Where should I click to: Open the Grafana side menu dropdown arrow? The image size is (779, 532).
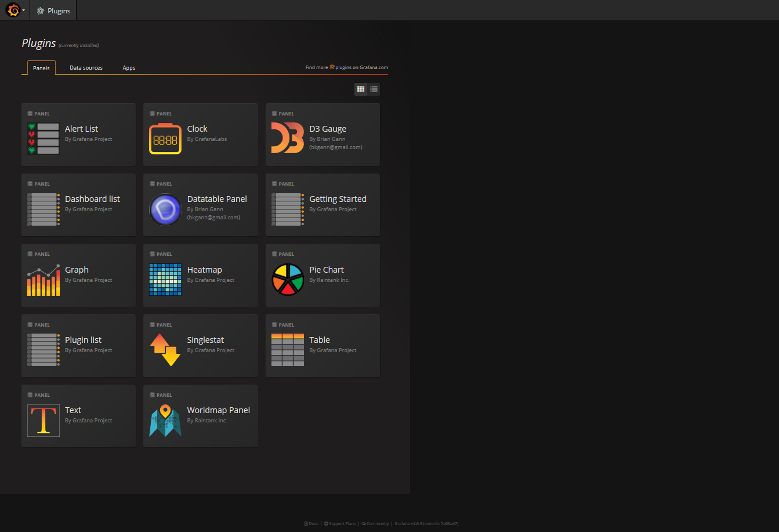pos(24,10)
